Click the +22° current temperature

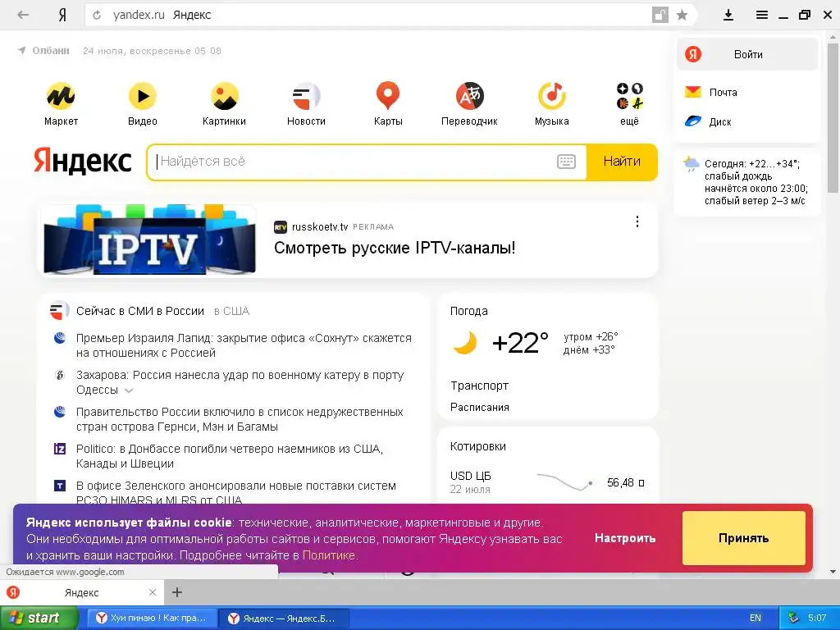coord(520,343)
